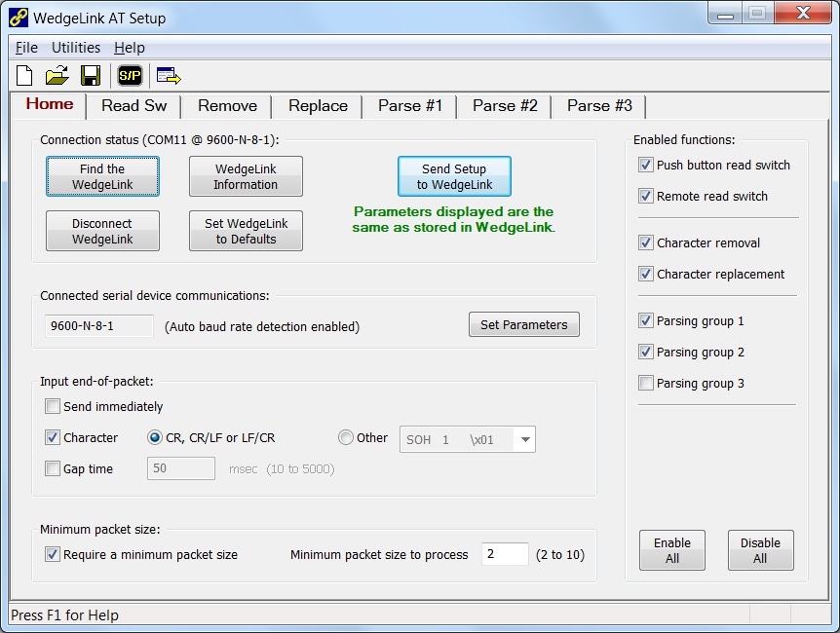The width and height of the screenshot is (840, 633).
Task: Open the File menu
Action: click(26, 48)
